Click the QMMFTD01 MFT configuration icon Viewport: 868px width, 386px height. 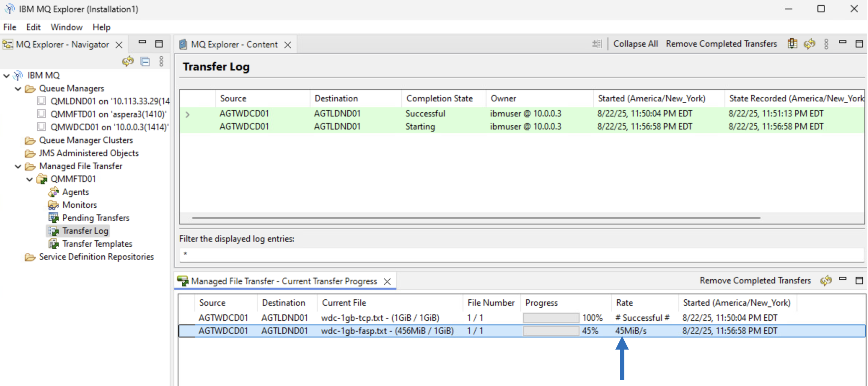(x=42, y=179)
